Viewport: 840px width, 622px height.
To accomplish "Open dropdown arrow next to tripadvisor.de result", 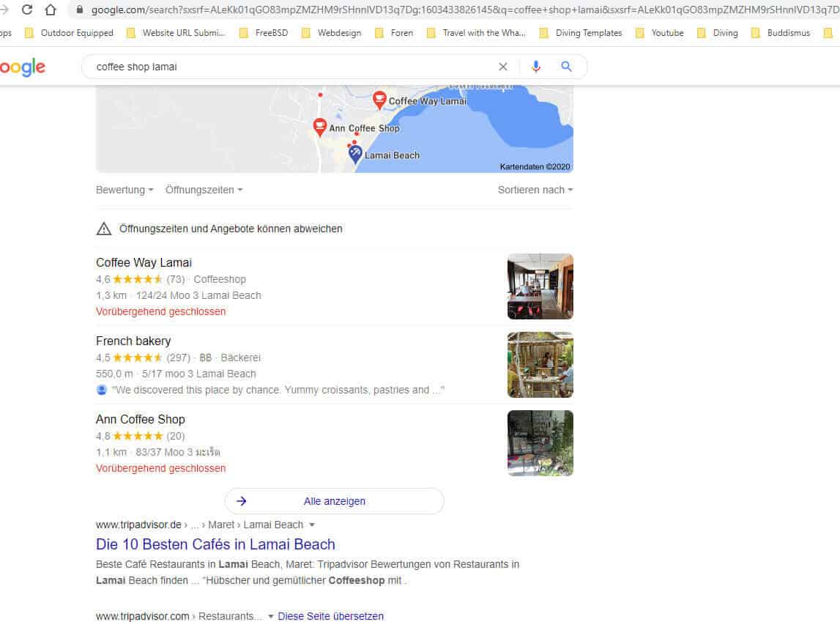I will (312, 525).
